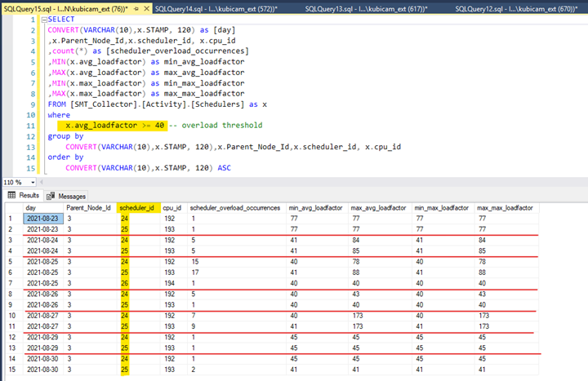Click the 2021-08-30 cell in row 15
Image resolution: width=588 pixels, height=381 pixels.
click(43, 370)
